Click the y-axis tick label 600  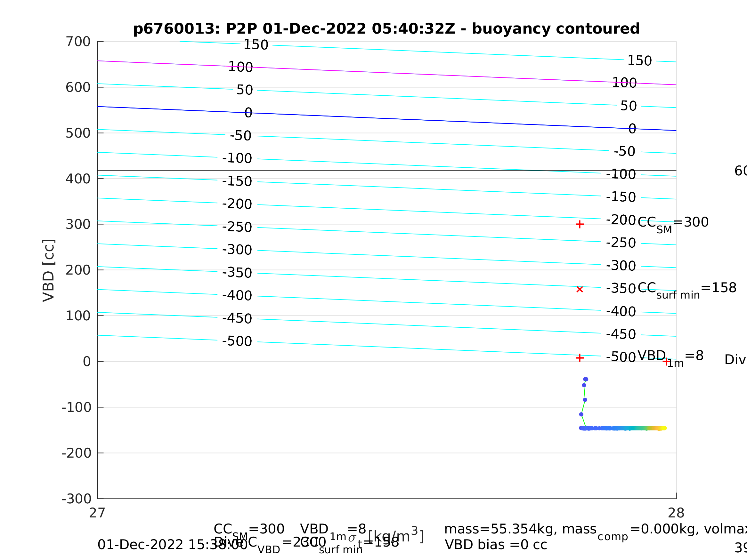tap(78, 87)
